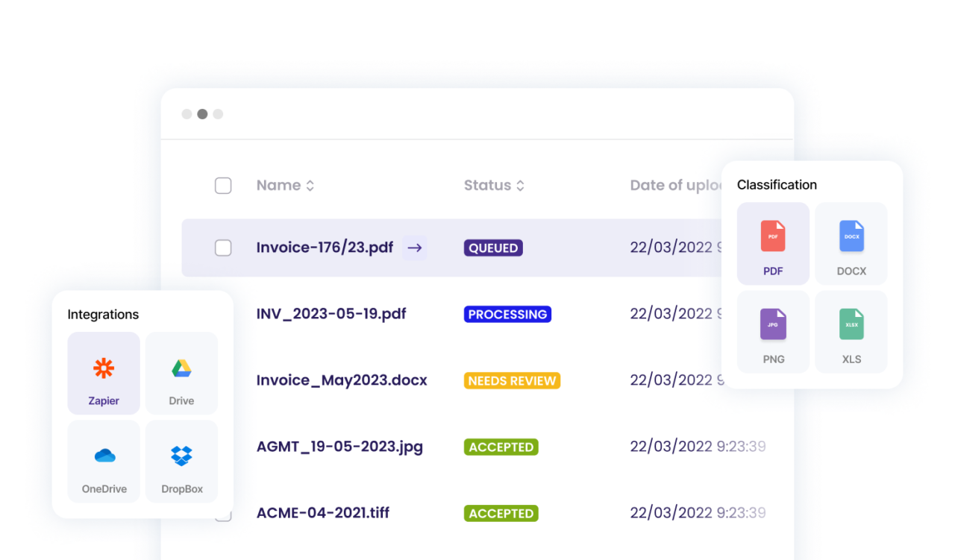This screenshot has width=955, height=560.
Task: Tick the checkbox for Invoice-176/23.pdf
Action: pos(223,248)
